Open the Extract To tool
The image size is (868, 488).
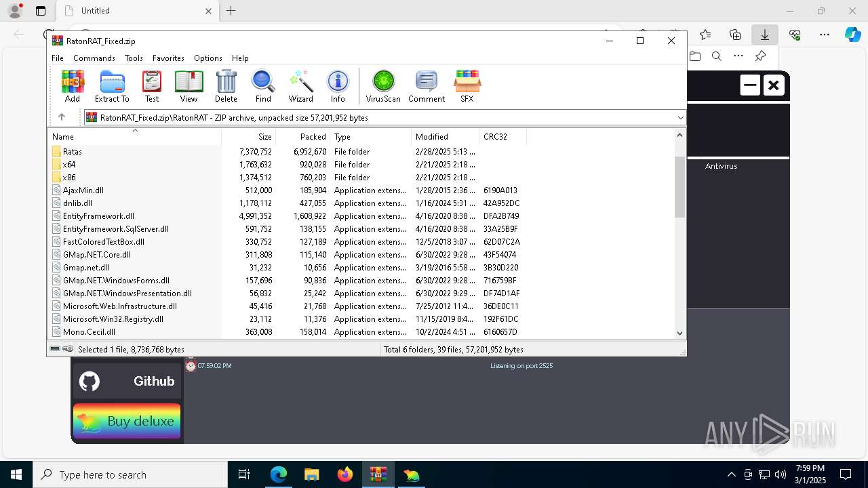point(112,86)
